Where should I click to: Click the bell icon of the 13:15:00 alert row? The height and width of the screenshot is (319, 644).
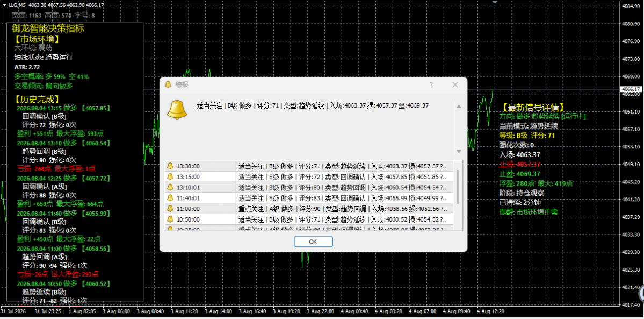click(170, 177)
